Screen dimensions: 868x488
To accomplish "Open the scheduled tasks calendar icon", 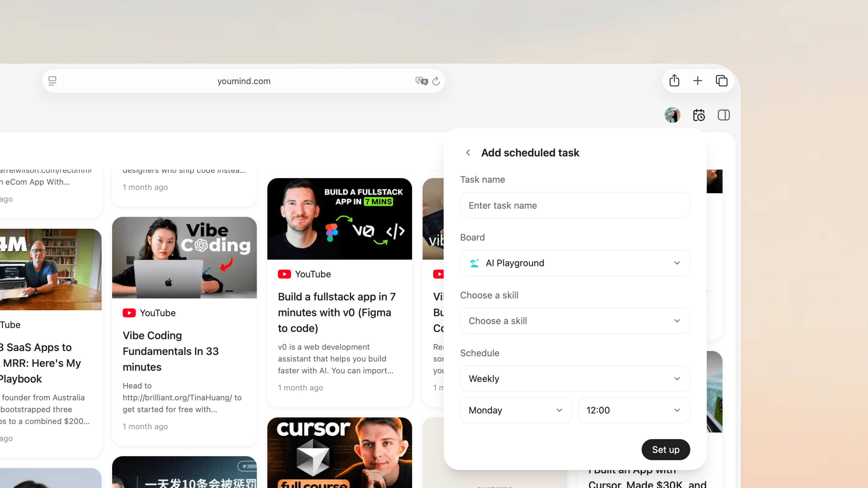I will pyautogui.click(x=699, y=115).
